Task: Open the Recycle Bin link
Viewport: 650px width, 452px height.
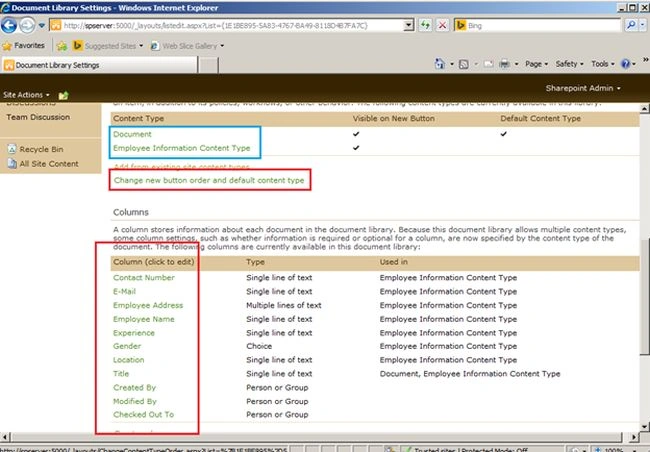Action: tap(41, 149)
